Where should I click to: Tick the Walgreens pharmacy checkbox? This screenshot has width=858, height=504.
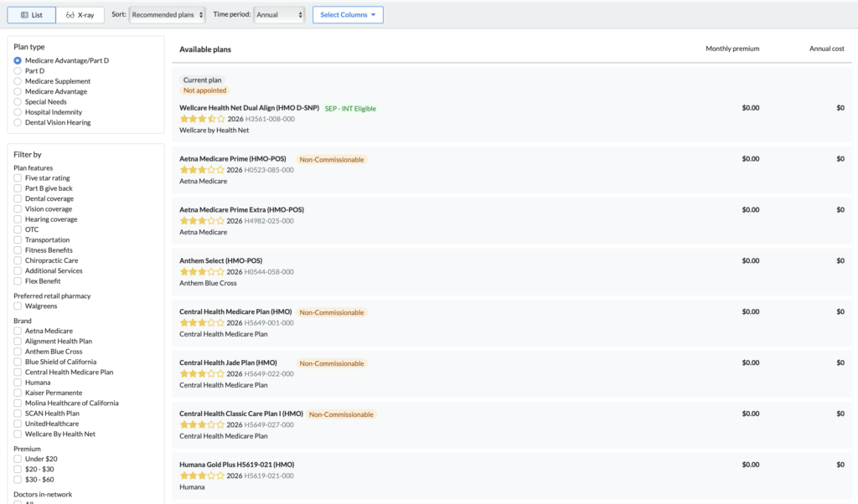18,306
